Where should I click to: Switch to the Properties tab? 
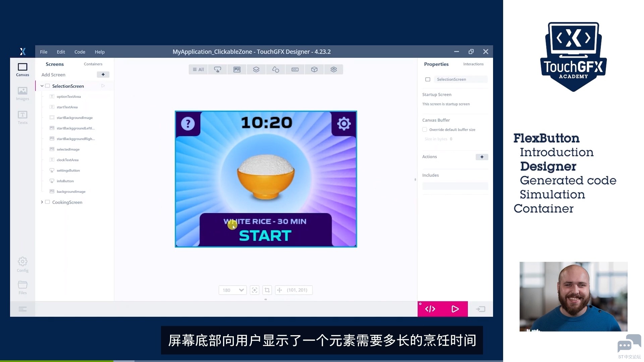(436, 64)
